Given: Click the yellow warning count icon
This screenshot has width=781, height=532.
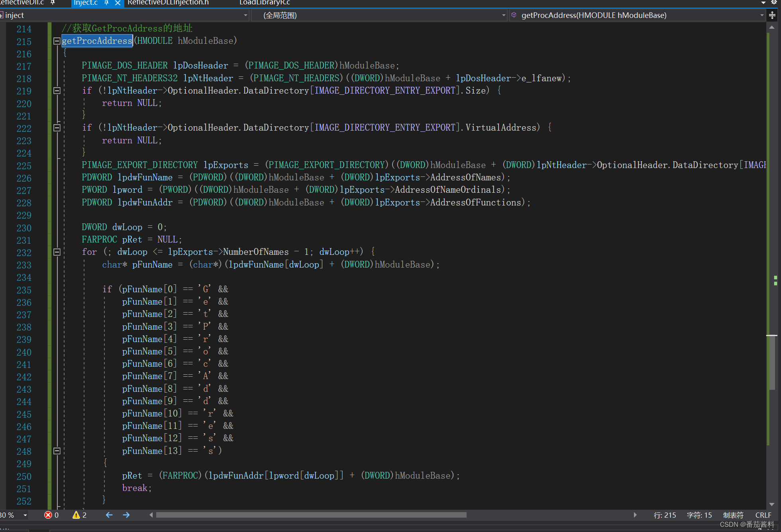Looking at the screenshot, I should pyautogui.click(x=76, y=515).
